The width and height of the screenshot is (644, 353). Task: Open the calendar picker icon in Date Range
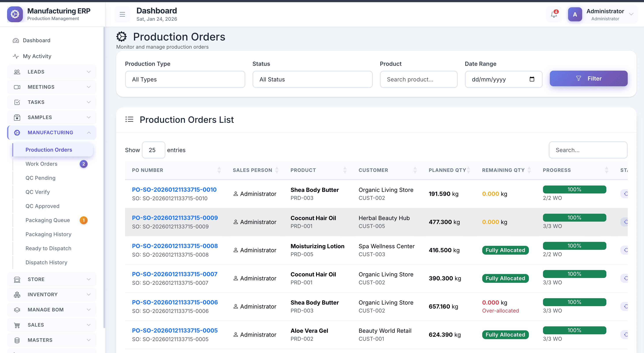tap(532, 79)
